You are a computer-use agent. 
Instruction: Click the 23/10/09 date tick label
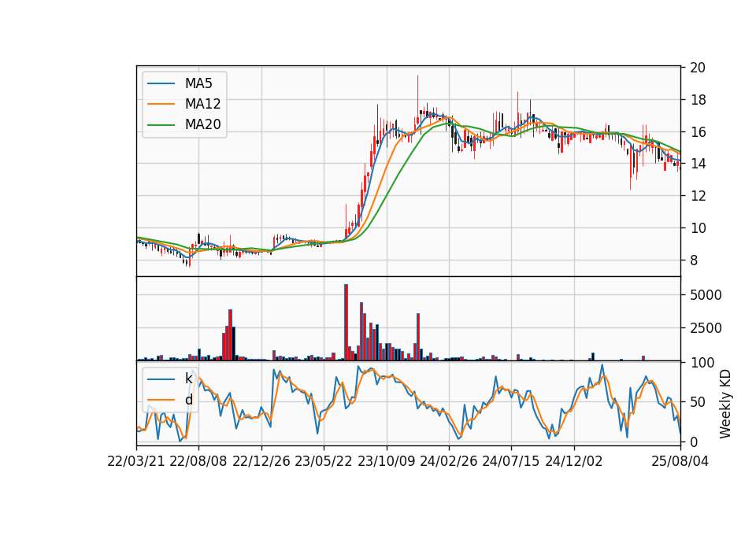[x=386, y=461]
